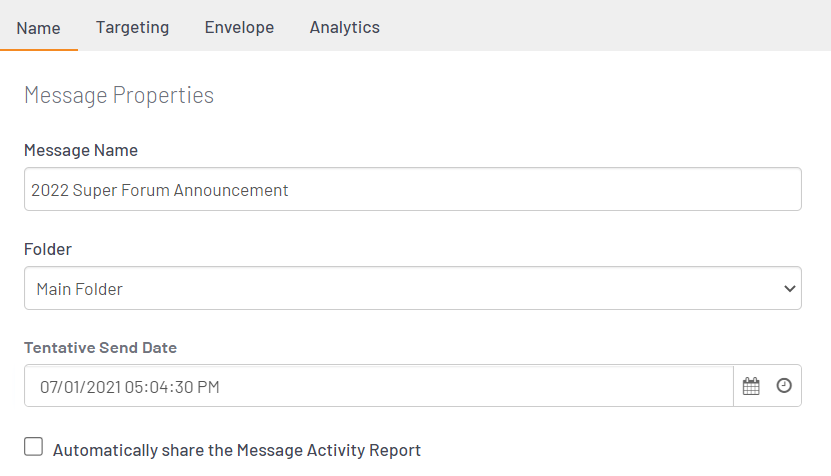Open the Main Folder combo box
This screenshot has width=831, height=476.
coord(413,288)
